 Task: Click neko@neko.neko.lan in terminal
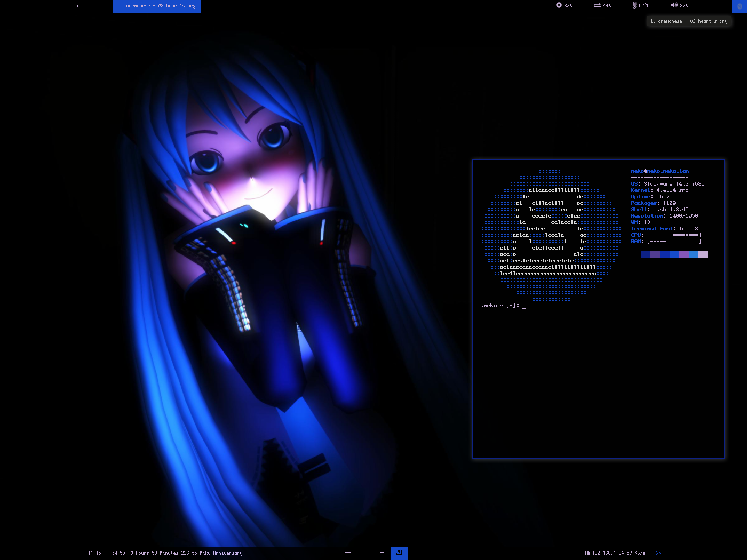(660, 171)
